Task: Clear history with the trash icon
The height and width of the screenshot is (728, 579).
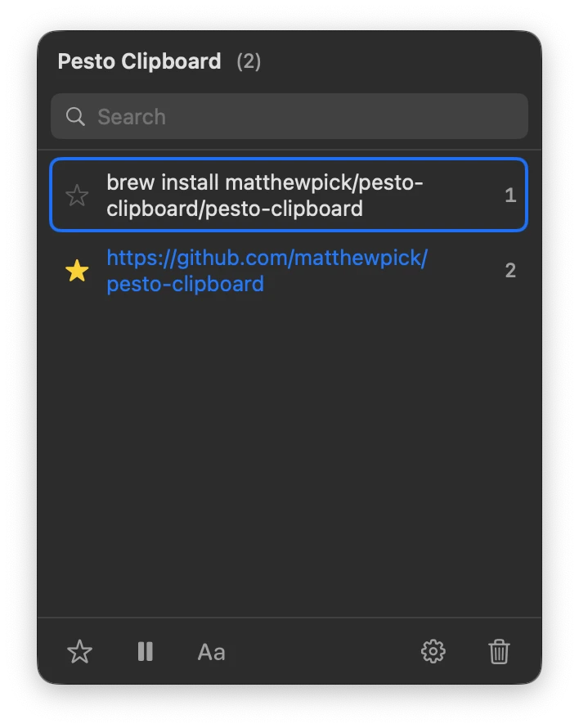Action: pos(499,651)
